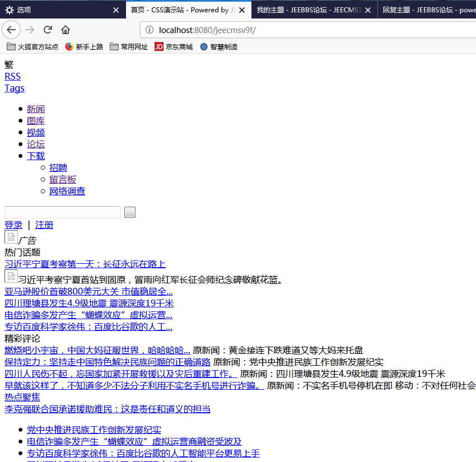Click text 原新闻：党中央推进民族工作创新发展纪实
This screenshot has width=476, height=462.
298,362
